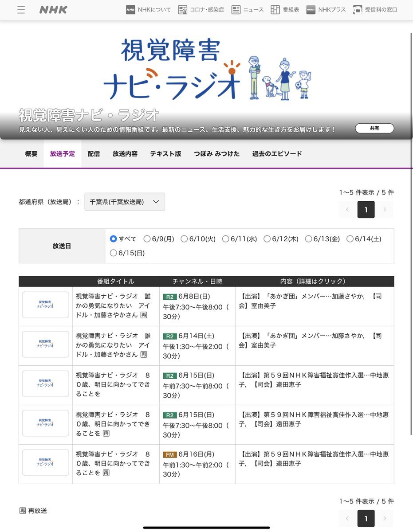This screenshot has width=413, height=532.
Task: Open thumbnail for 6月15日 午後7:30 row
Action: [46, 423]
